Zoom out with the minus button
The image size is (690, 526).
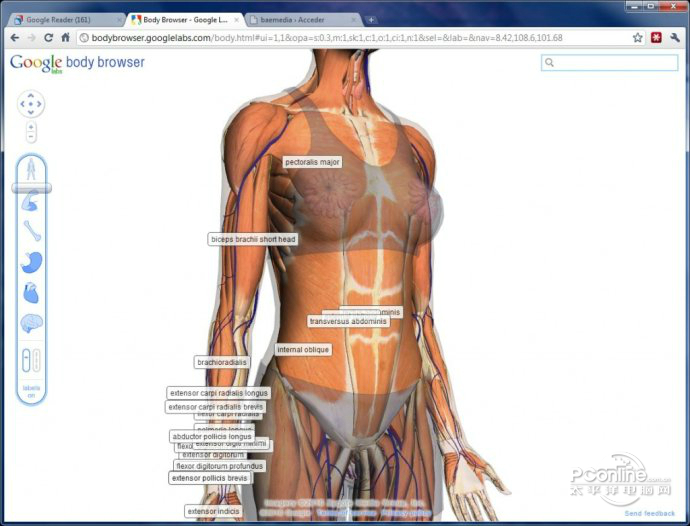click(31, 137)
